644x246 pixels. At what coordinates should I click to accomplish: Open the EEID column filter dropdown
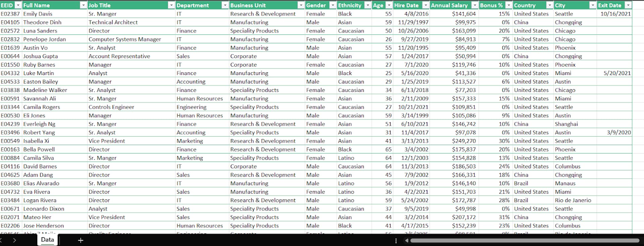pos(18,5)
